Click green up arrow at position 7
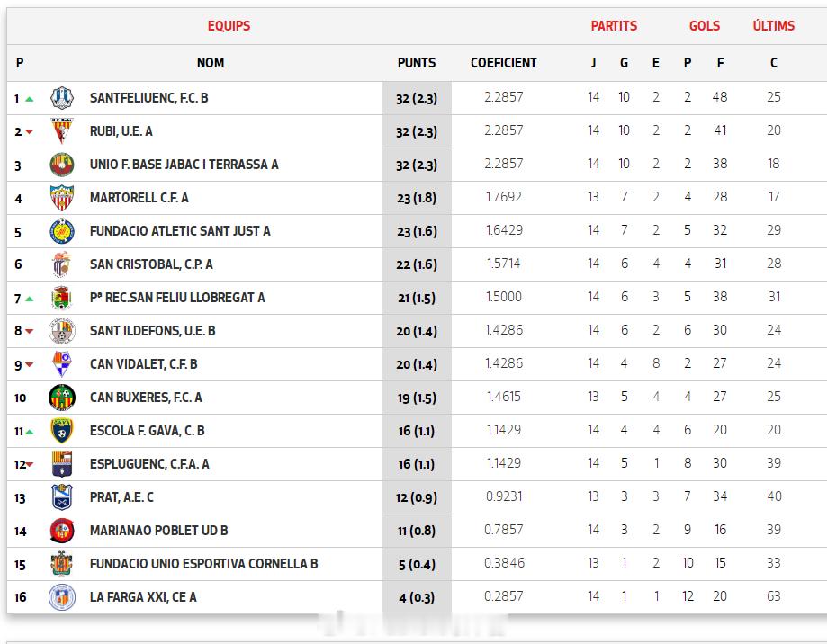This screenshot has width=827, height=644. 30,299
